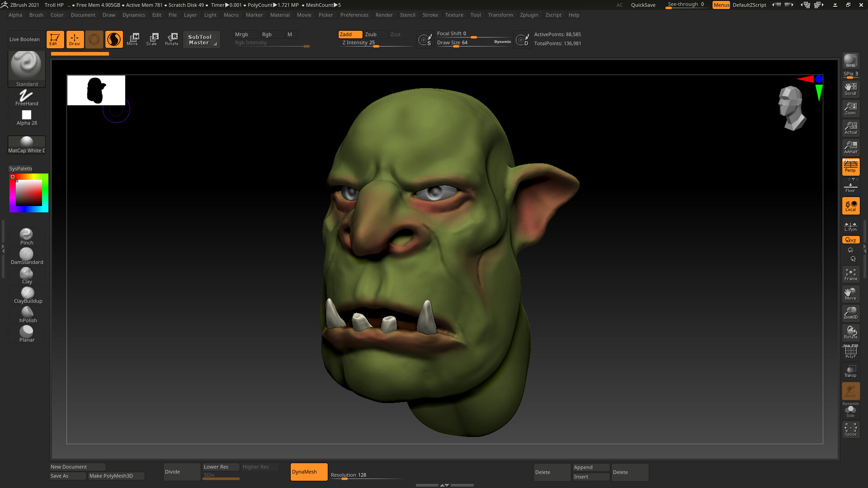Click the DynaMesh button

point(309,472)
